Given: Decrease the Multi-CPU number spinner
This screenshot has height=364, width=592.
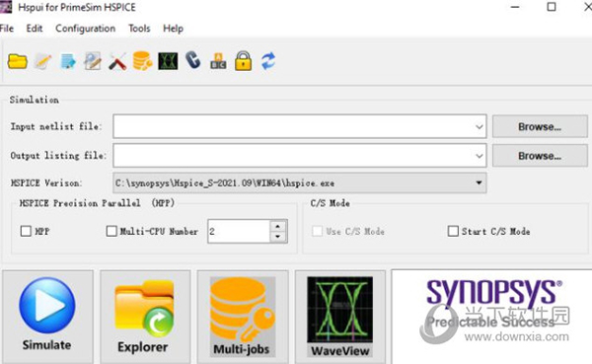Looking at the screenshot, I should [278, 237].
